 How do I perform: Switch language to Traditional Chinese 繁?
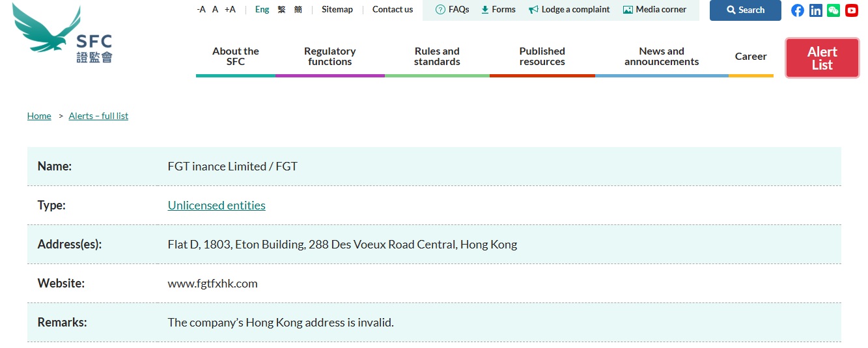tap(281, 10)
